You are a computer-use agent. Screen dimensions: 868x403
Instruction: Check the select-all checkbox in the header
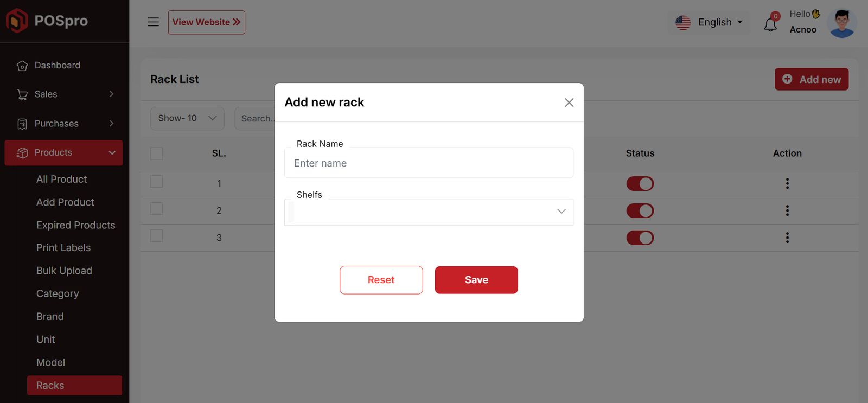point(156,153)
